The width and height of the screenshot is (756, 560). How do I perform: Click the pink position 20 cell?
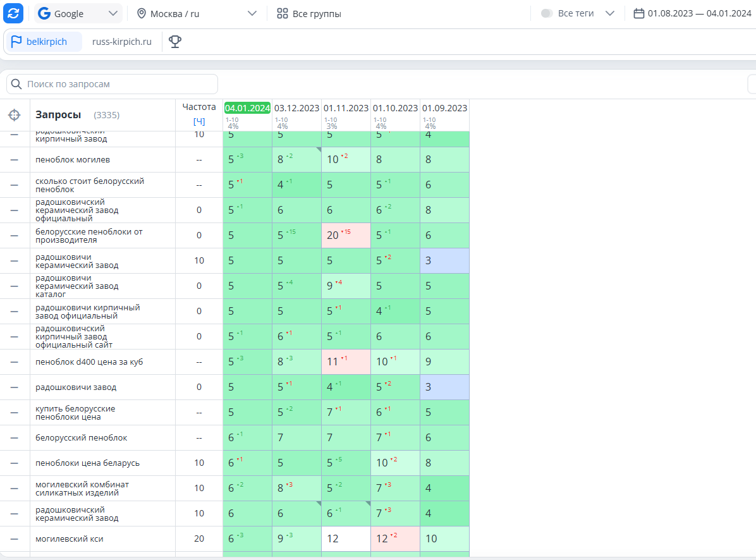[346, 235]
